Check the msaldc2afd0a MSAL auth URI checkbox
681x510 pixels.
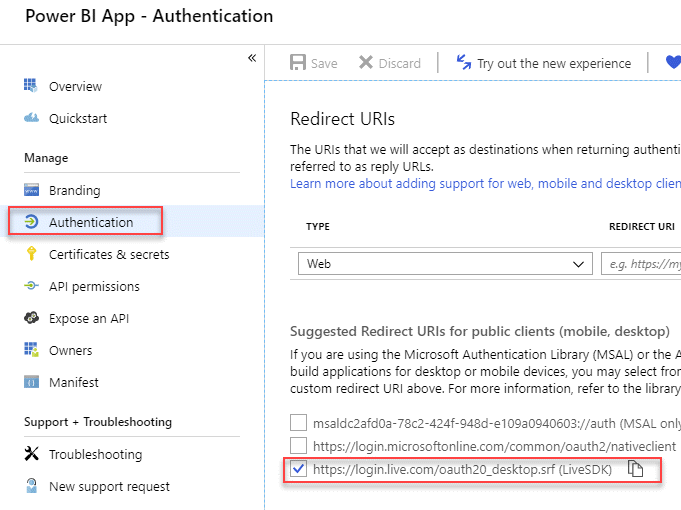298,422
